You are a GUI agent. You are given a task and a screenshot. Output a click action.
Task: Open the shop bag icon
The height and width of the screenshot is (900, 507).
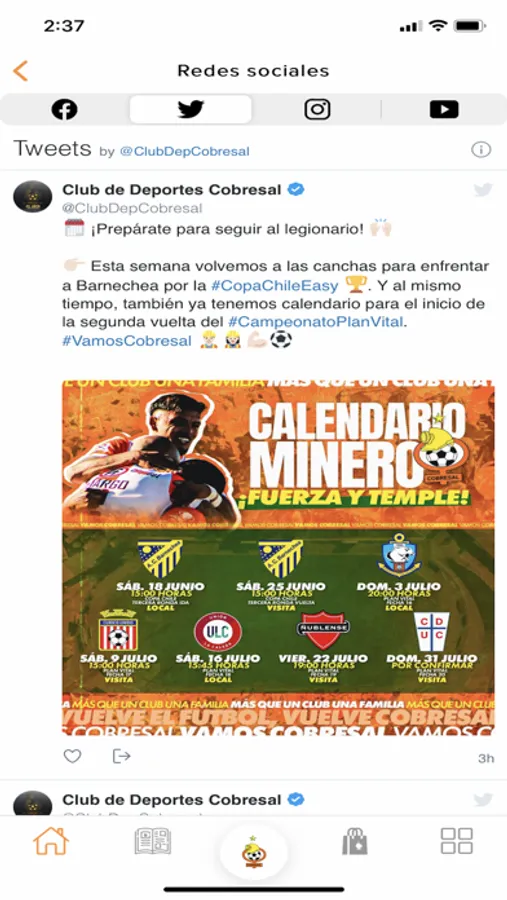click(x=355, y=842)
